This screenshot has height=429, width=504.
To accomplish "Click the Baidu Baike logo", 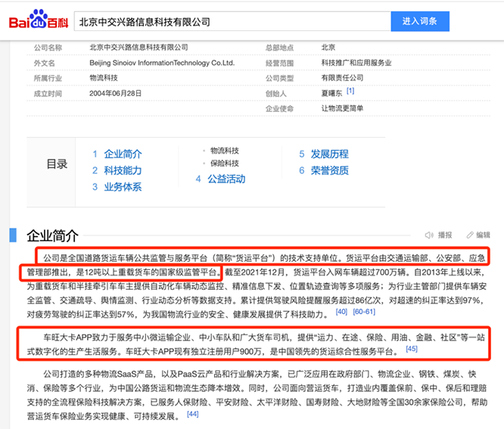I will click(x=39, y=19).
